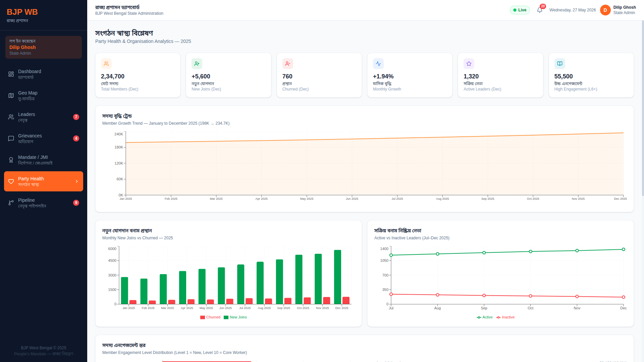Click the user avatar D

pyautogui.click(x=605, y=10)
